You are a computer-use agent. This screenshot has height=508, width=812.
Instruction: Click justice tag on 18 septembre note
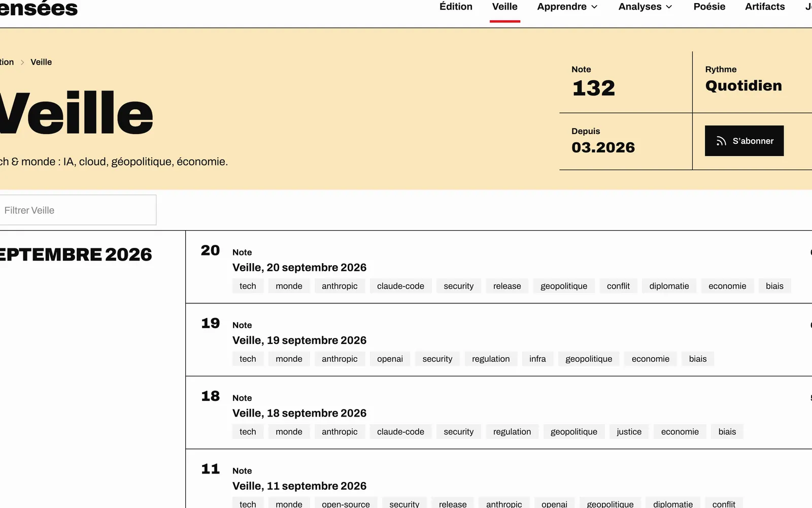629,431
